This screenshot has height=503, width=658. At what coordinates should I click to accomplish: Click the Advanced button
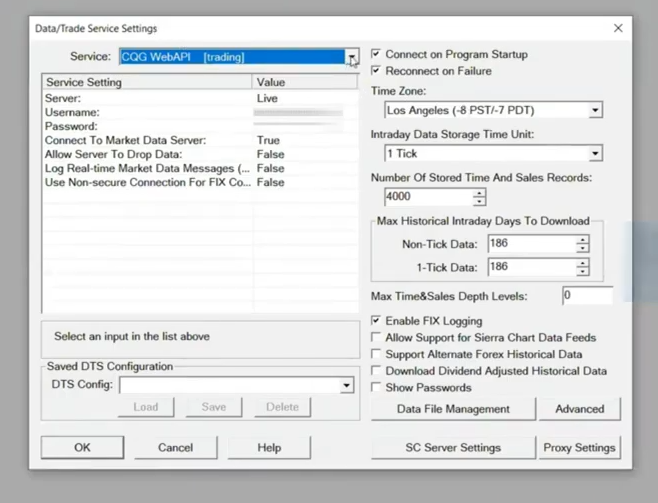tap(579, 409)
